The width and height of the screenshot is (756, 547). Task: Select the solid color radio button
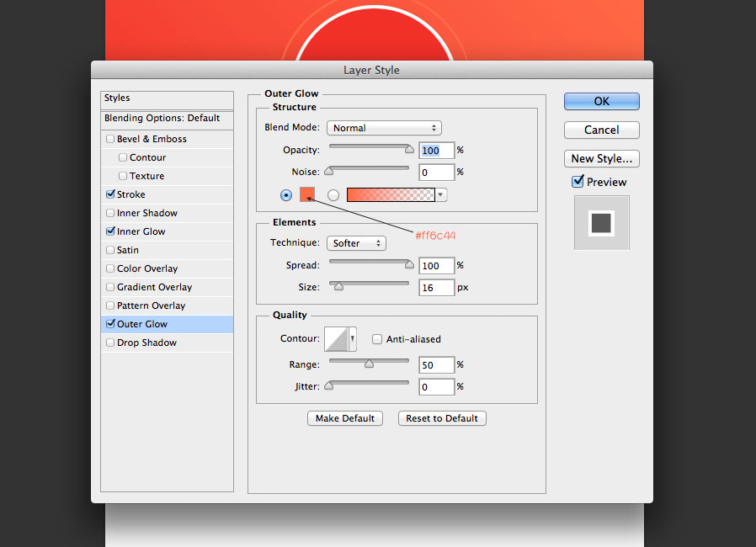point(286,194)
